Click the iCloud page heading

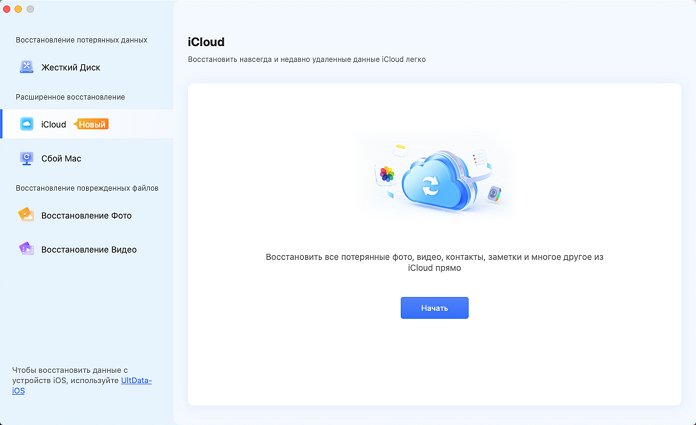click(x=206, y=42)
